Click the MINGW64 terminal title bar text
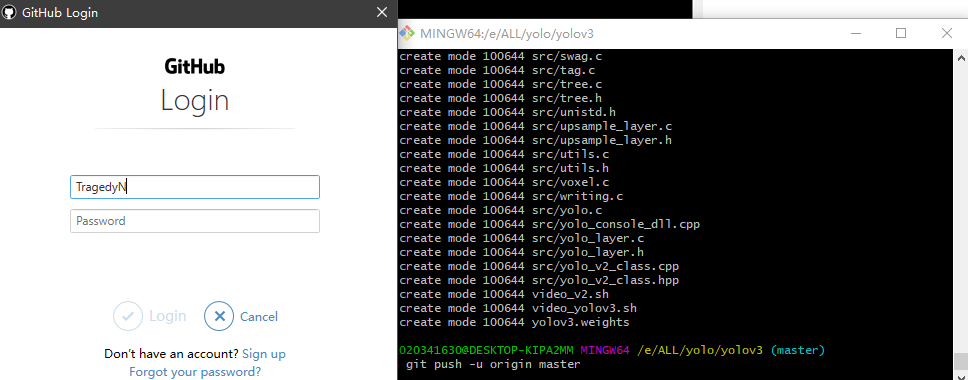 [x=507, y=33]
